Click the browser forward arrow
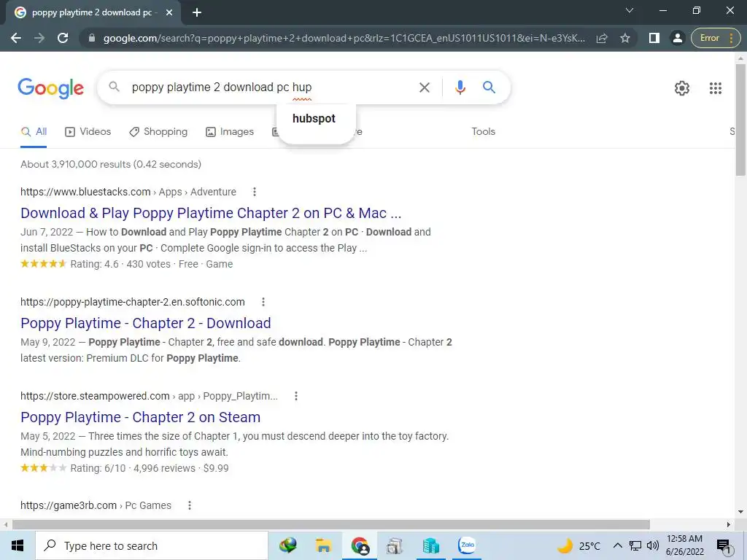 [39, 38]
